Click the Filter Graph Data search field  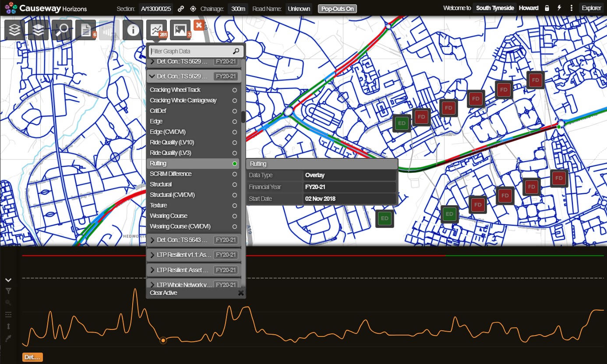[x=190, y=51]
